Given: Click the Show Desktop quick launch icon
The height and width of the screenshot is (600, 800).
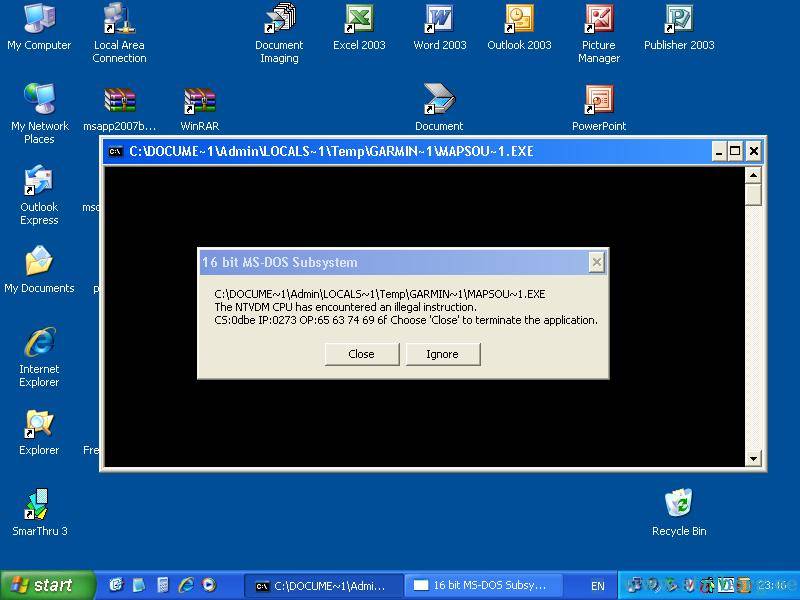Looking at the screenshot, I should coord(116,585).
